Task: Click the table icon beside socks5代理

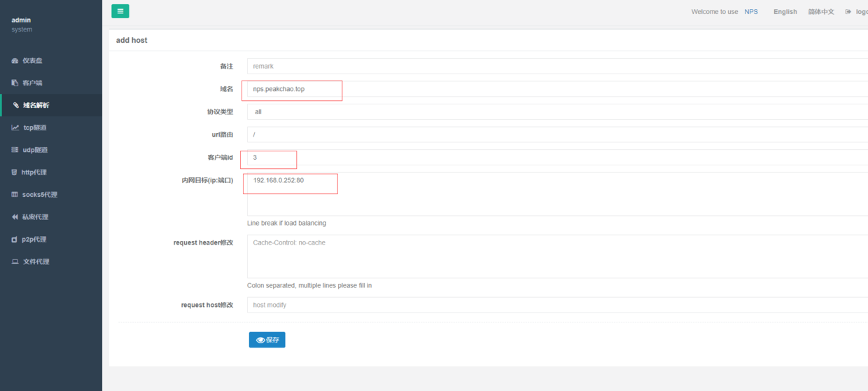Action: [x=15, y=195]
